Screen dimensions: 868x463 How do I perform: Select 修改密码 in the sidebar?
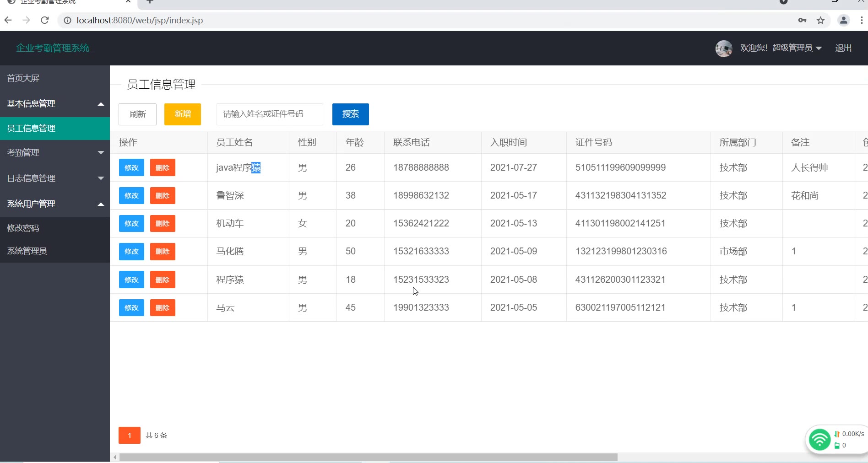[x=23, y=228]
